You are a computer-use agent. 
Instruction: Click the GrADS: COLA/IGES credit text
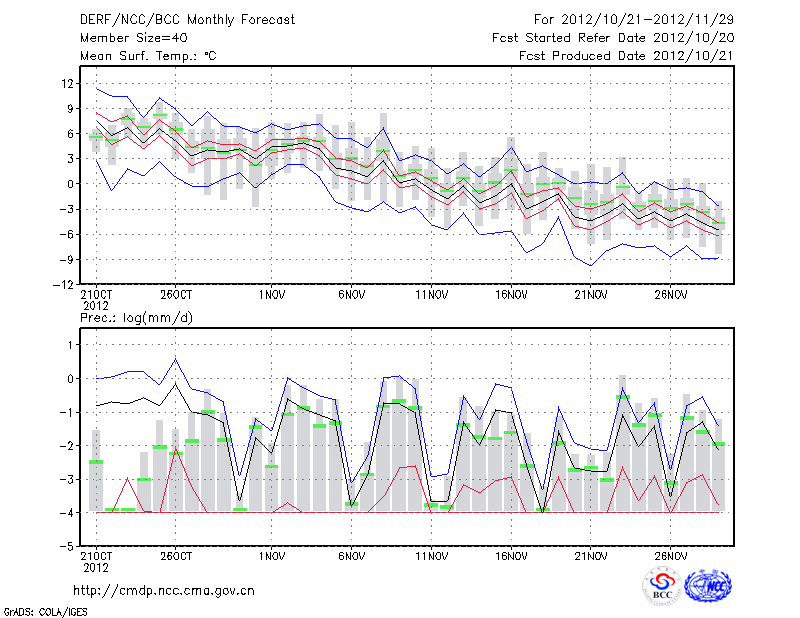(x=44, y=610)
